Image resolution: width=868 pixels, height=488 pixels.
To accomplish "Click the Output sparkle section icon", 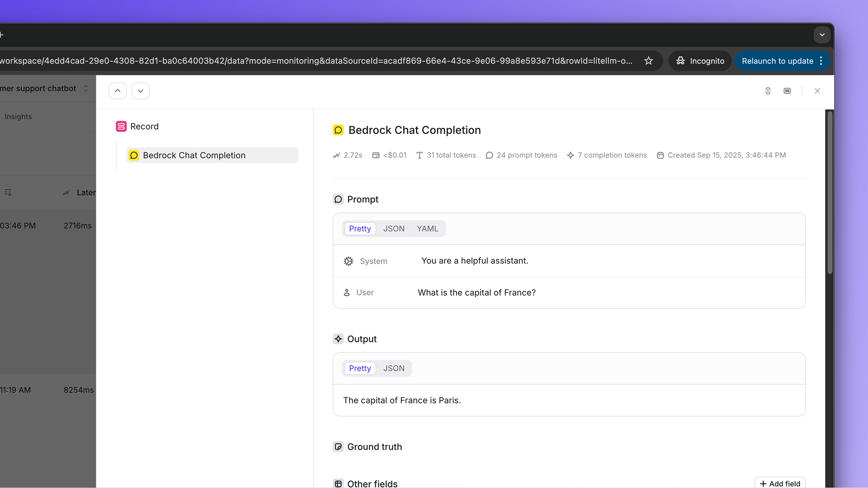I will pos(338,339).
